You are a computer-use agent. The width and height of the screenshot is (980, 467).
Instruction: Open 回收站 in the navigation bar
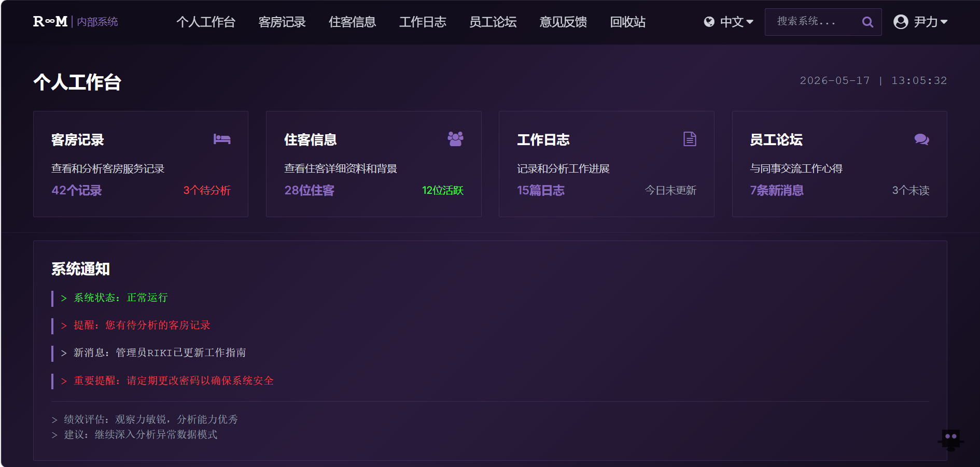(x=628, y=22)
